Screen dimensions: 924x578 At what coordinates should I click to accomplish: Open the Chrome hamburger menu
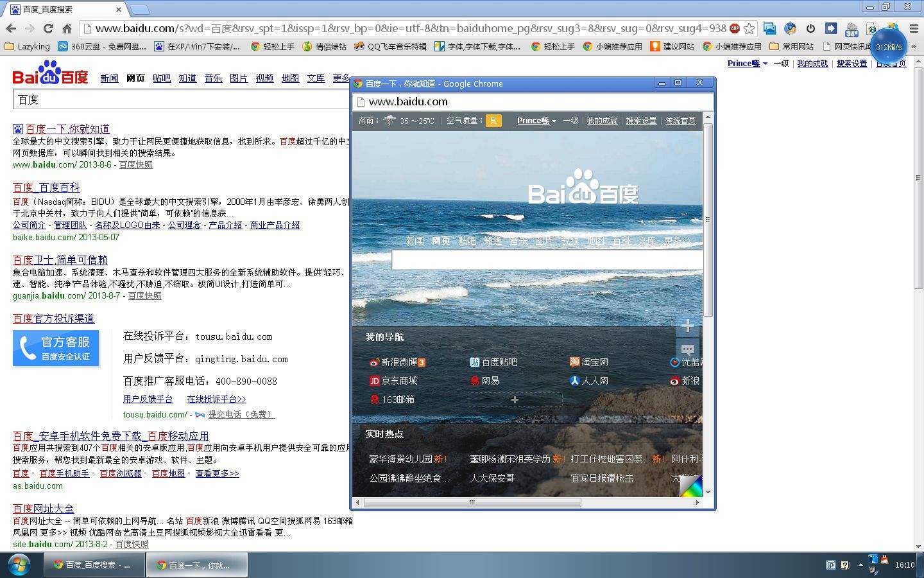click(x=914, y=29)
